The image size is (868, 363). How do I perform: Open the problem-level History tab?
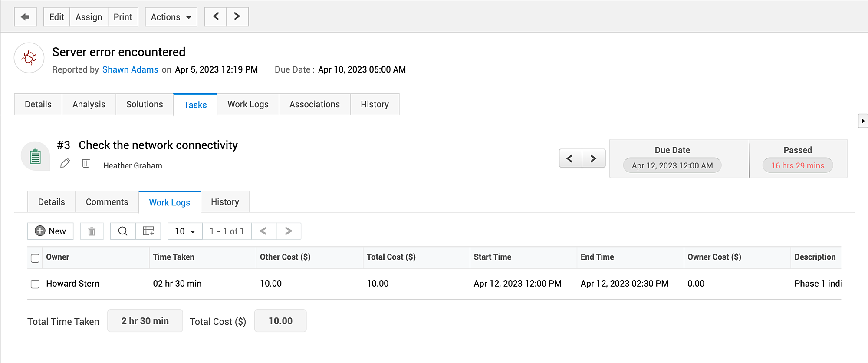(x=375, y=104)
